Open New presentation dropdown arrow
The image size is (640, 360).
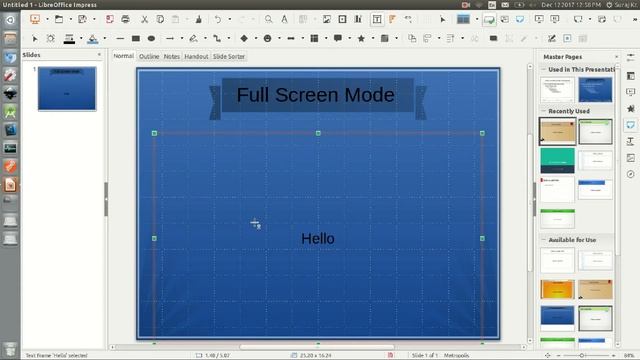pyautogui.click(x=47, y=19)
